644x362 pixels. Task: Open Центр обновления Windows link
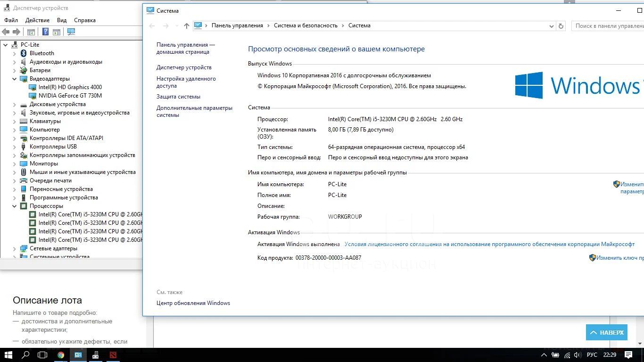193,303
